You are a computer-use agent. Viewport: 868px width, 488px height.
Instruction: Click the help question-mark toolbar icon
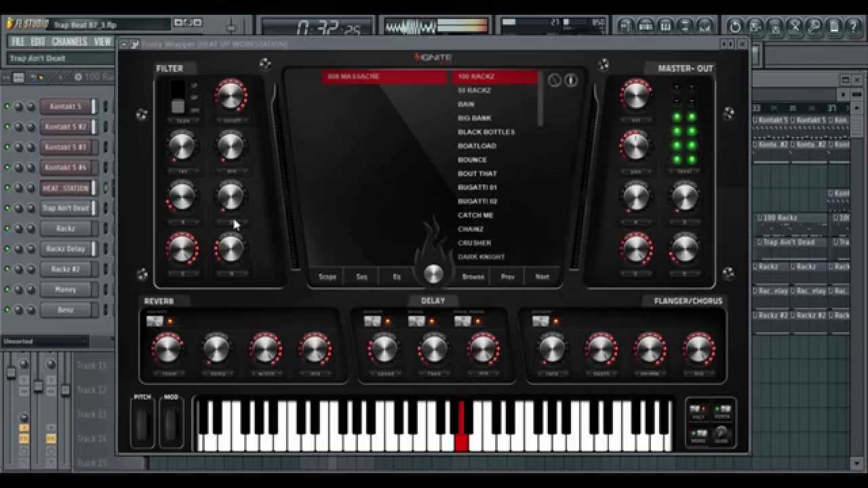pyautogui.click(x=854, y=26)
